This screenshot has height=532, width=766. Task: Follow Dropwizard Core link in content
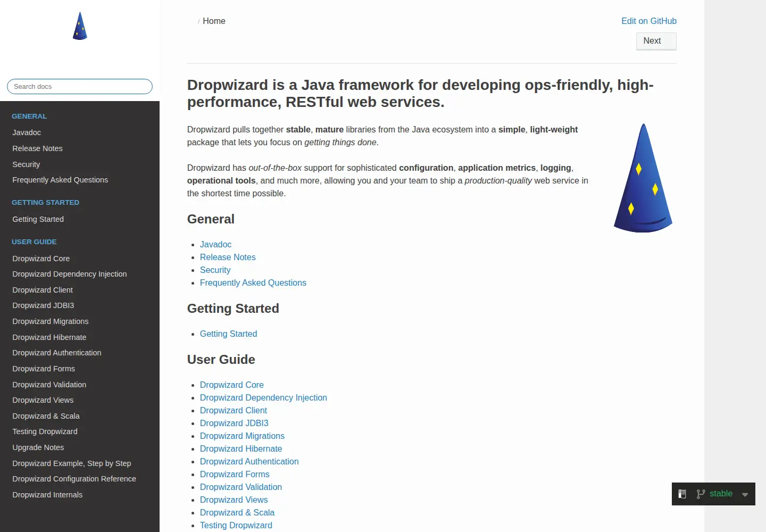[232, 385]
